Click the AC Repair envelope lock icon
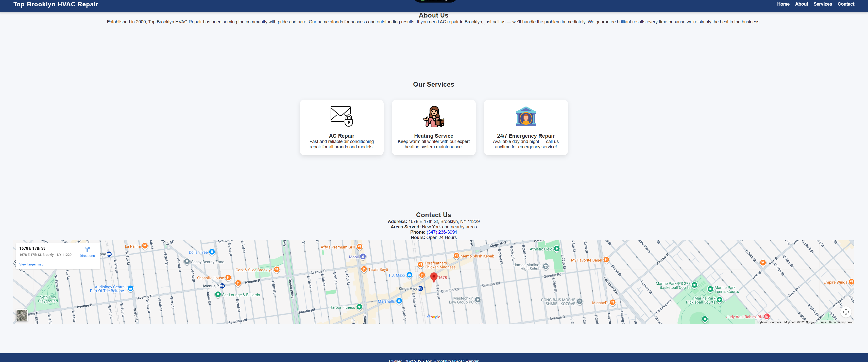This screenshot has width=868, height=362. pyautogui.click(x=341, y=116)
